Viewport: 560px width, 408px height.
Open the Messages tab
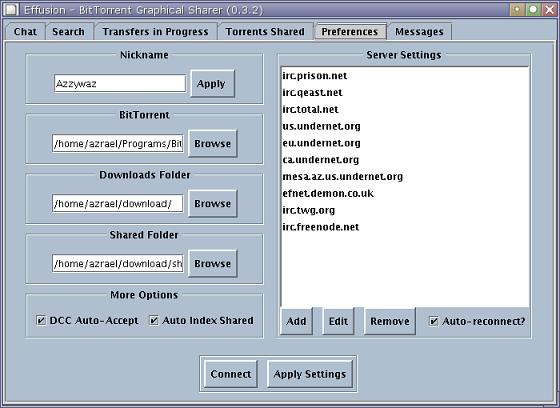pos(419,31)
